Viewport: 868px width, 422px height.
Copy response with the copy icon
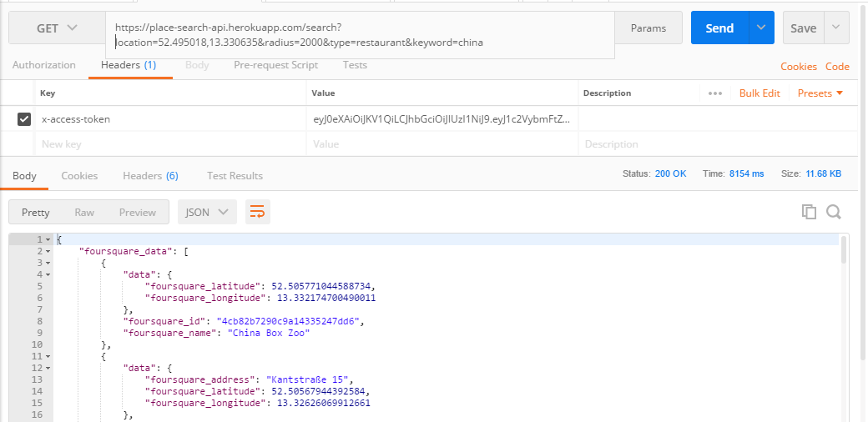pyautogui.click(x=809, y=212)
